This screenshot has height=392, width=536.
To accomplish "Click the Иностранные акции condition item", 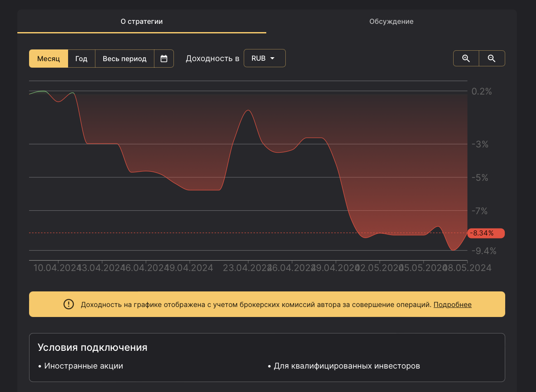I will click(x=83, y=366).
